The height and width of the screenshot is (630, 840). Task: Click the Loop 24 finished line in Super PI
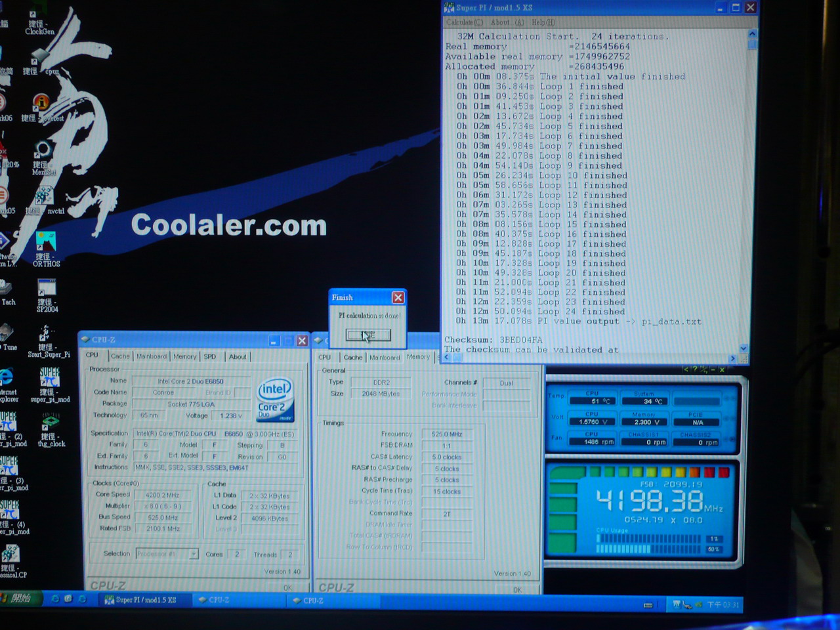coord(541,312)
